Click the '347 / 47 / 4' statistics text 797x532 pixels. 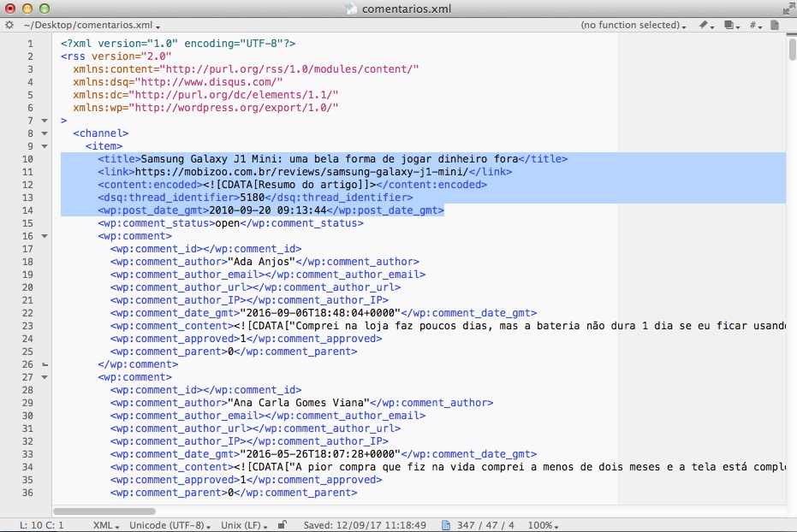coord(485,525)
